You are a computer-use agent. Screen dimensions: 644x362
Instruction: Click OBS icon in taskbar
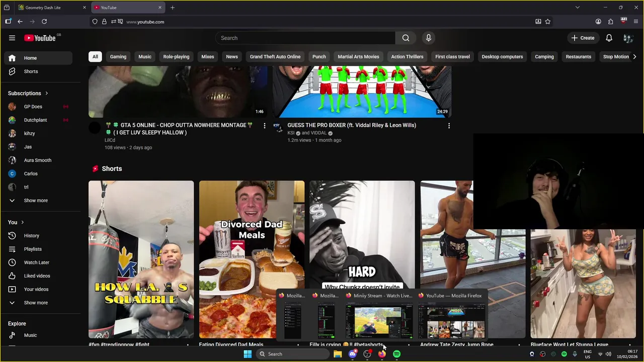coord(367,354)
